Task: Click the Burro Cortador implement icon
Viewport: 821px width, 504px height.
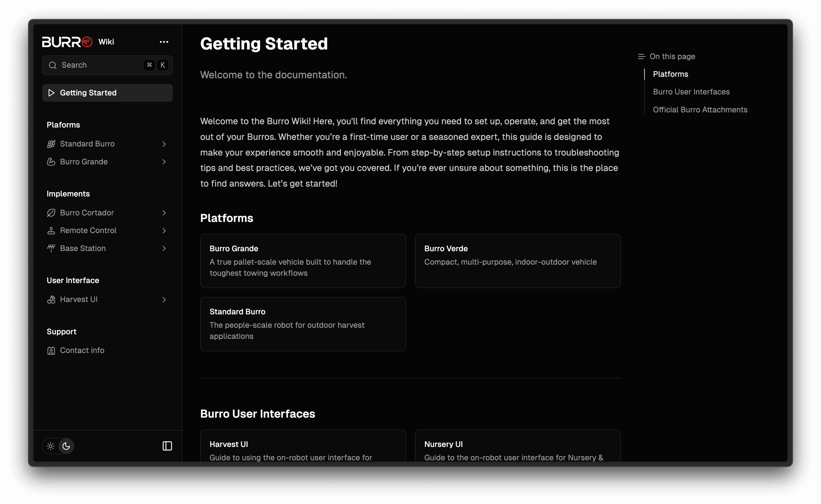Action: [51, 212]
